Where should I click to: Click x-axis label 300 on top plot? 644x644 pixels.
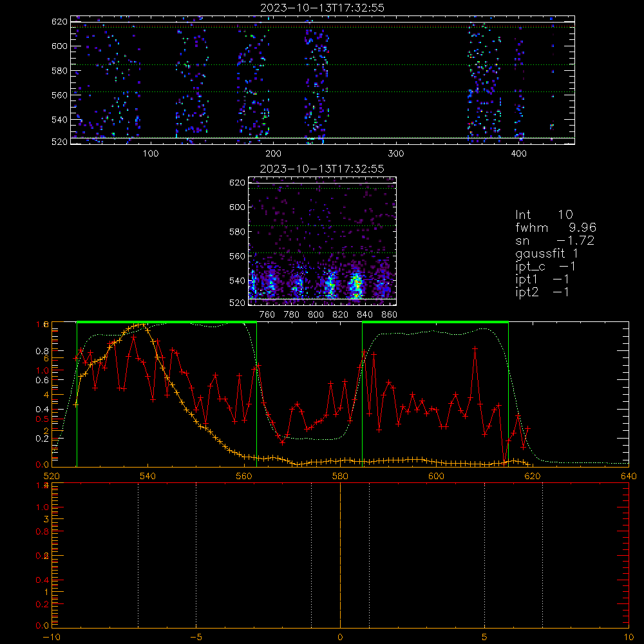[x=396, y=154]
